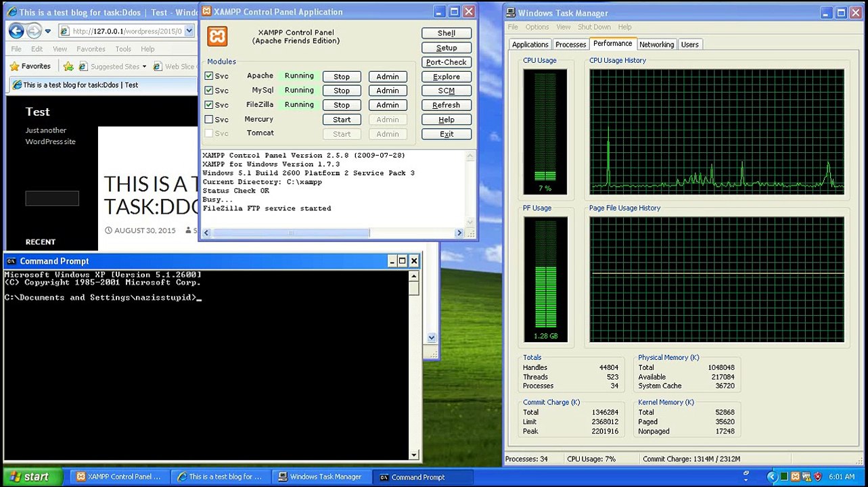
Task: Click the Add to Favorites Bar star icon
Action: pyautogui.click(x=68, y=66)
